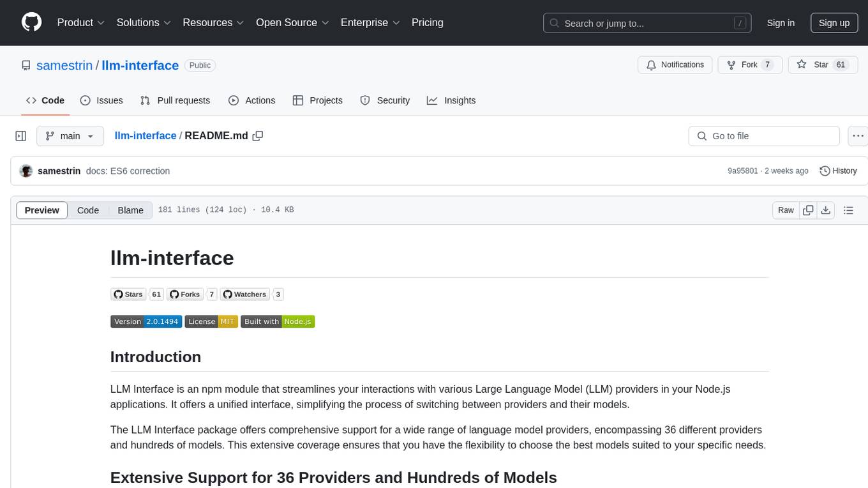Switch to the Issues tab
The image size is (868, 488).
(x=101, y=100)
